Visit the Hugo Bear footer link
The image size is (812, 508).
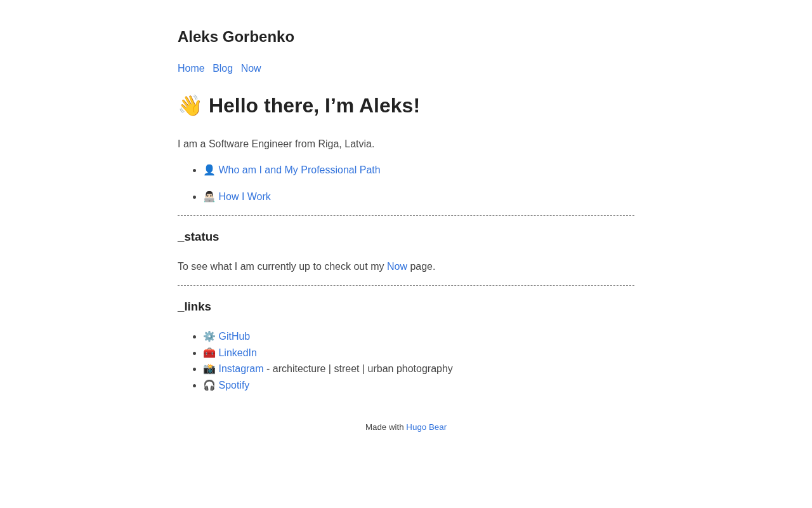tap(426, 427)
